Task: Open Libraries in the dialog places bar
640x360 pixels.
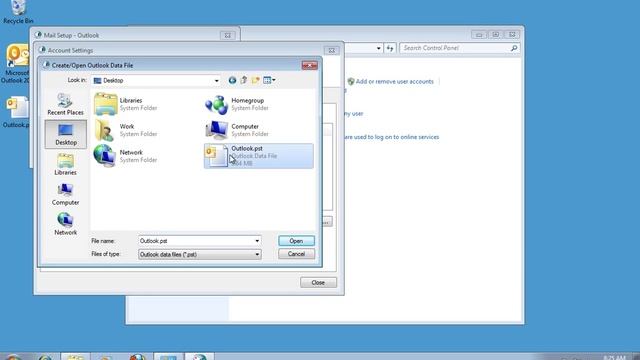Action: click(x=65, y=164)
